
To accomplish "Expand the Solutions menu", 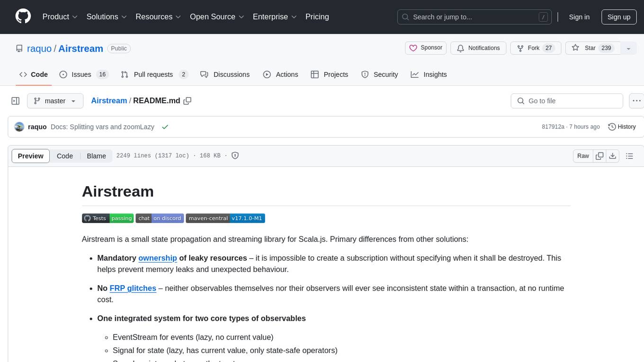I will (107, 17).
